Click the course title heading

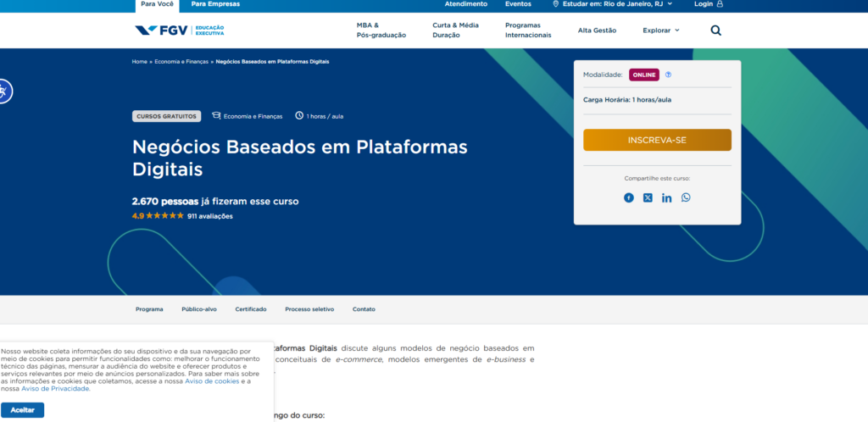click(300, 158)
